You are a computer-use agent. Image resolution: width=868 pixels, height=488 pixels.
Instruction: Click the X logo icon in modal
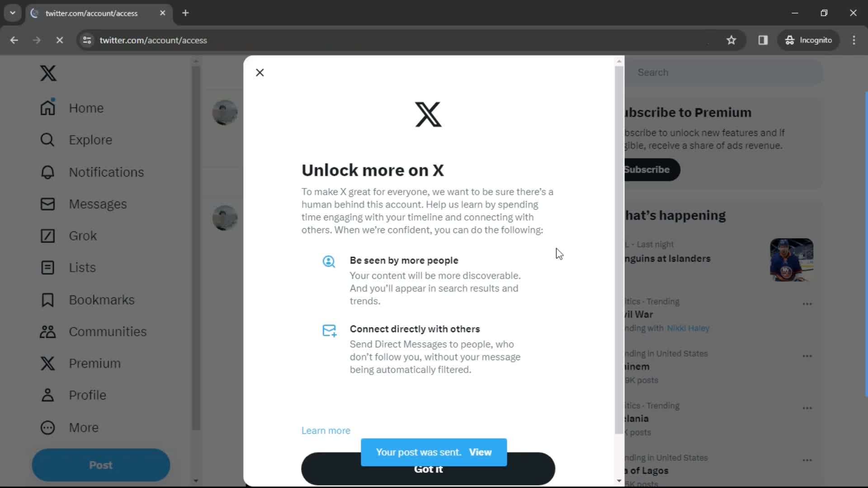coord(429,114)
